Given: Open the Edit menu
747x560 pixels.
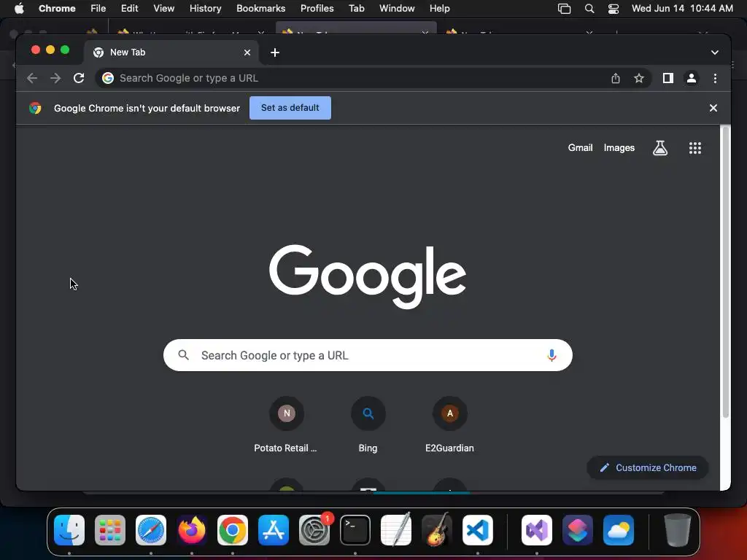Looking at the screenshot, I should [129, 8].
